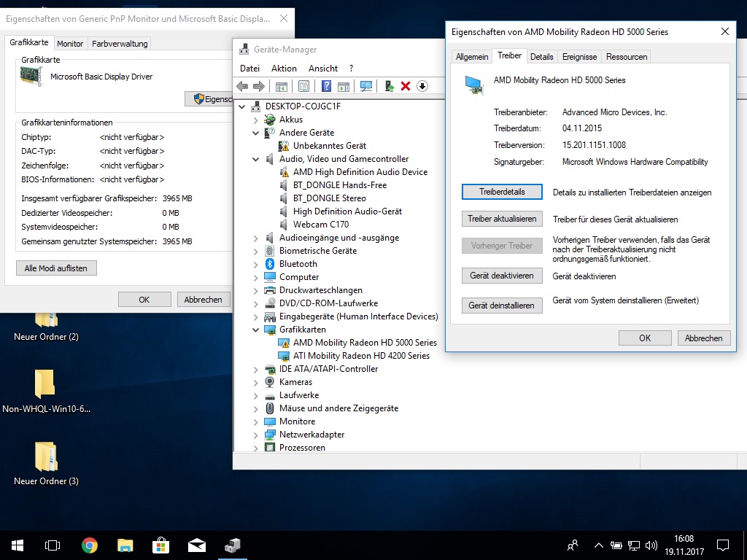
Task: Open the Windows Start menu
Action: 18,545
